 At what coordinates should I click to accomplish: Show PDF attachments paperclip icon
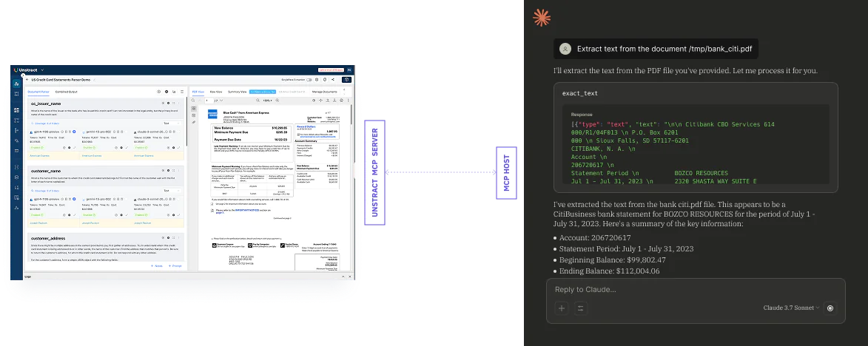pyautogui.click(x=194, y=122)
